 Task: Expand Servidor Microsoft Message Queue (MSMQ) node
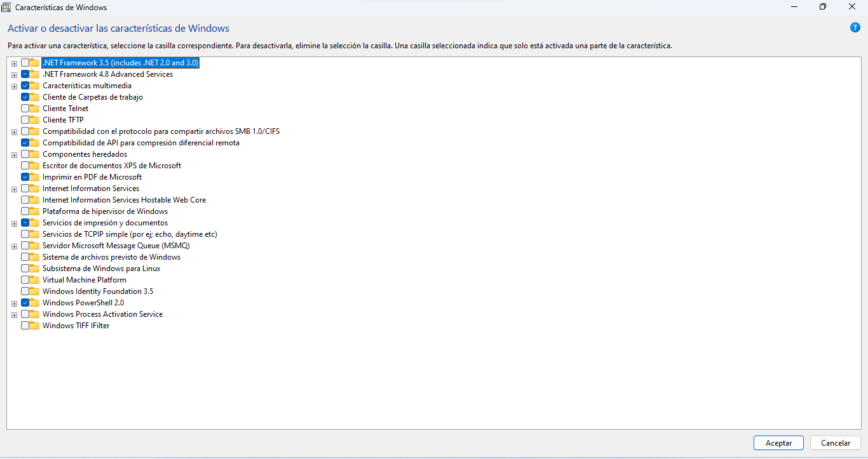point(14,246)
